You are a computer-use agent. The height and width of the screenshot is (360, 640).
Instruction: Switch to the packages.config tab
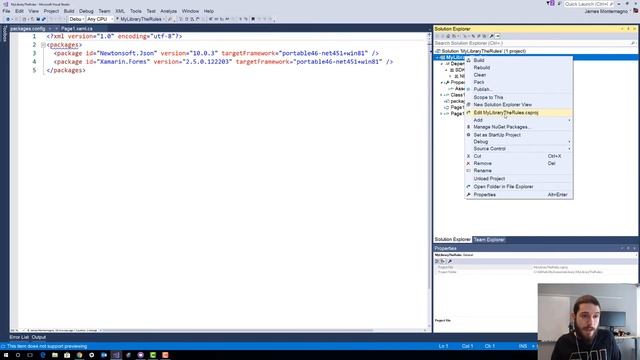27,29
